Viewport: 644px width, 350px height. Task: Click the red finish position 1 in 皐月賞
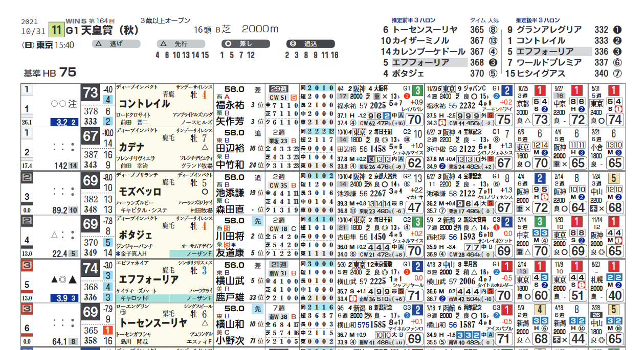[506, 266]
